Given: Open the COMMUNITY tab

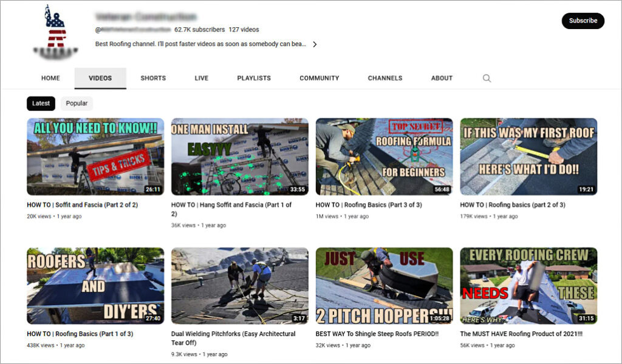Looking at the screenshot, I should pos(319,78).
